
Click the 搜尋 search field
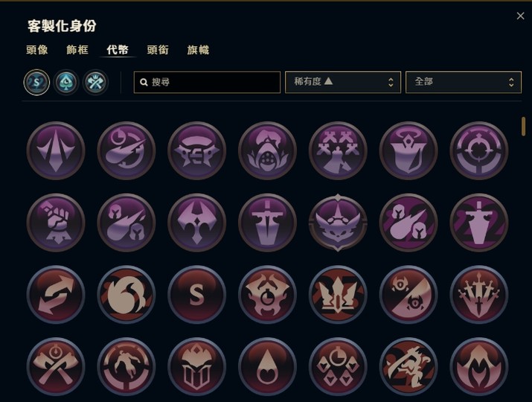[208, 82]
